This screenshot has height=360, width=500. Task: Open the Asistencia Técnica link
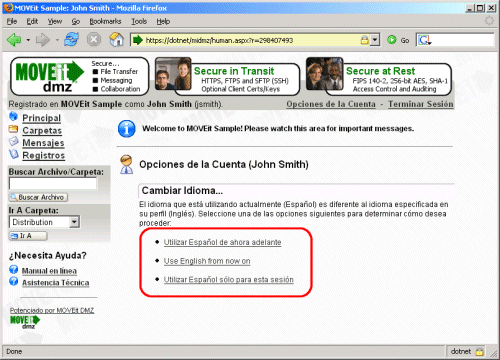(56, 283)
